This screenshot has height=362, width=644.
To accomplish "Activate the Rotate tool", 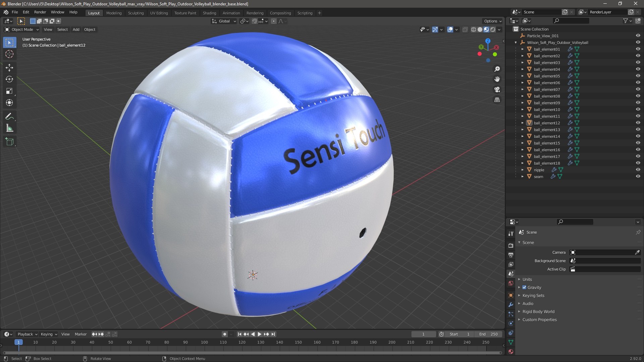I will coord(9,79).
